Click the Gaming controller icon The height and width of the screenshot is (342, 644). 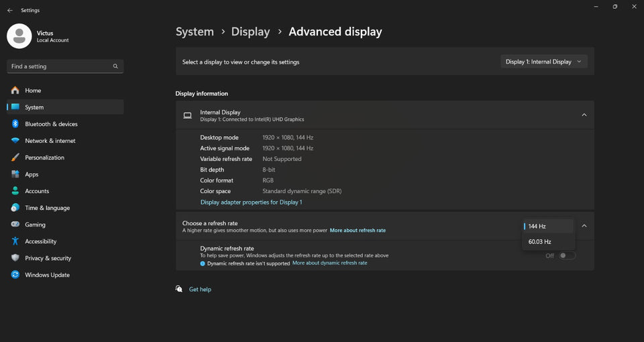(15, 225)
